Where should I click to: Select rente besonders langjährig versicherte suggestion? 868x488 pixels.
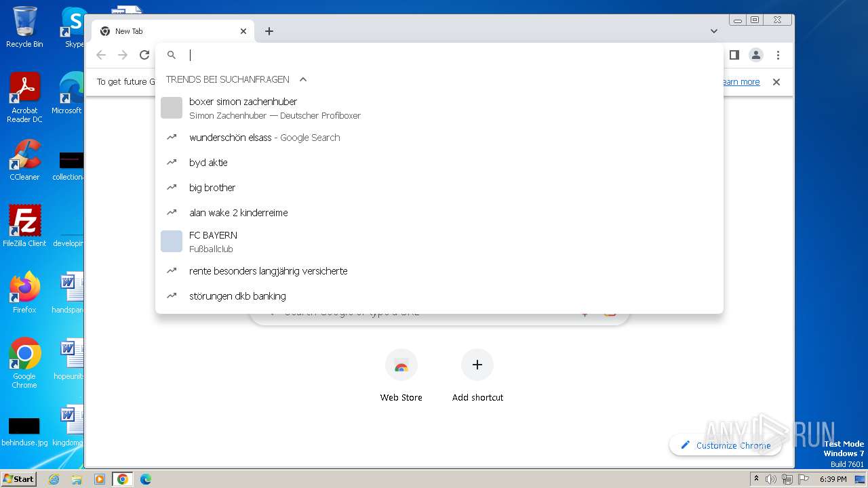(x=439, y=271)
